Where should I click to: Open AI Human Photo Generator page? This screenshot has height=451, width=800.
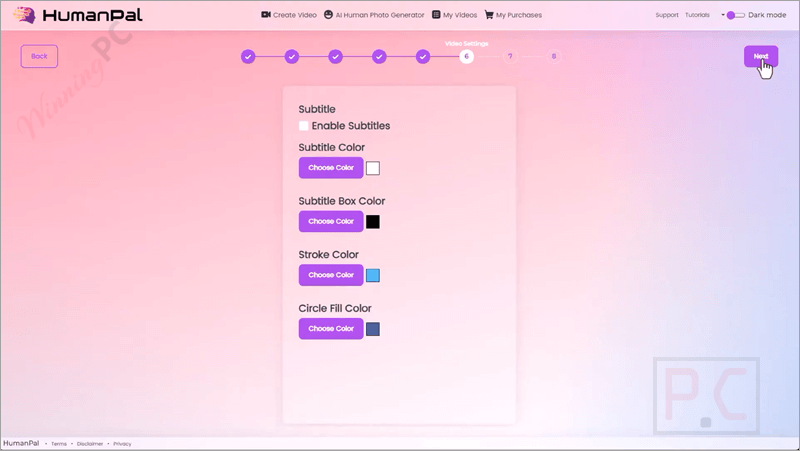click(x=374, y=15)
